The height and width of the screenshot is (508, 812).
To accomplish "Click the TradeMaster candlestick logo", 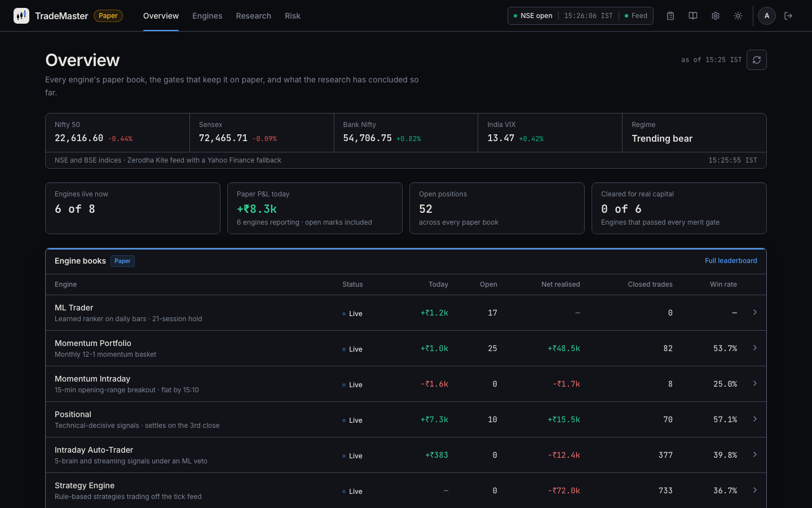I will coord(21,16).
